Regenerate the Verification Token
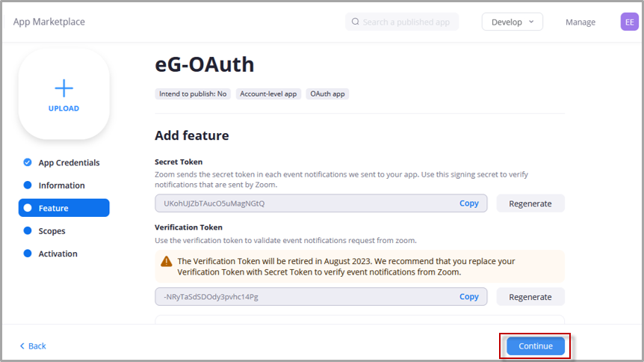This screenshot has width=644, height=362. tap(530, 297)
